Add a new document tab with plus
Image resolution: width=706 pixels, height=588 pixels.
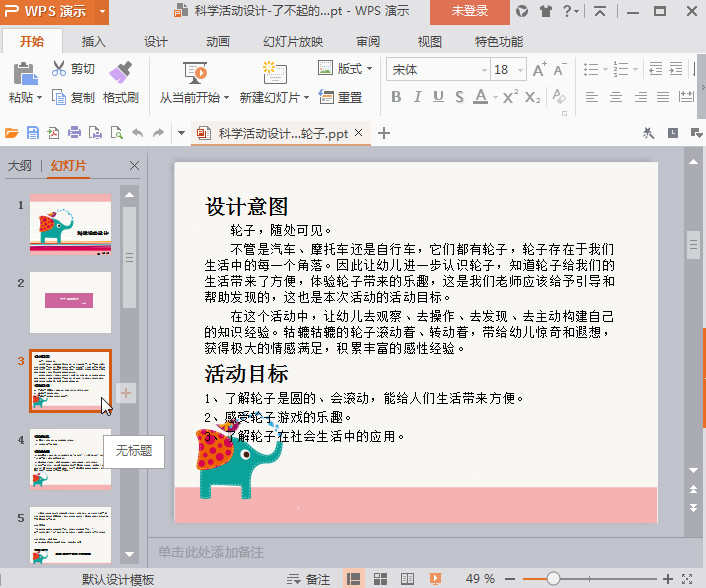click(384, 133)
